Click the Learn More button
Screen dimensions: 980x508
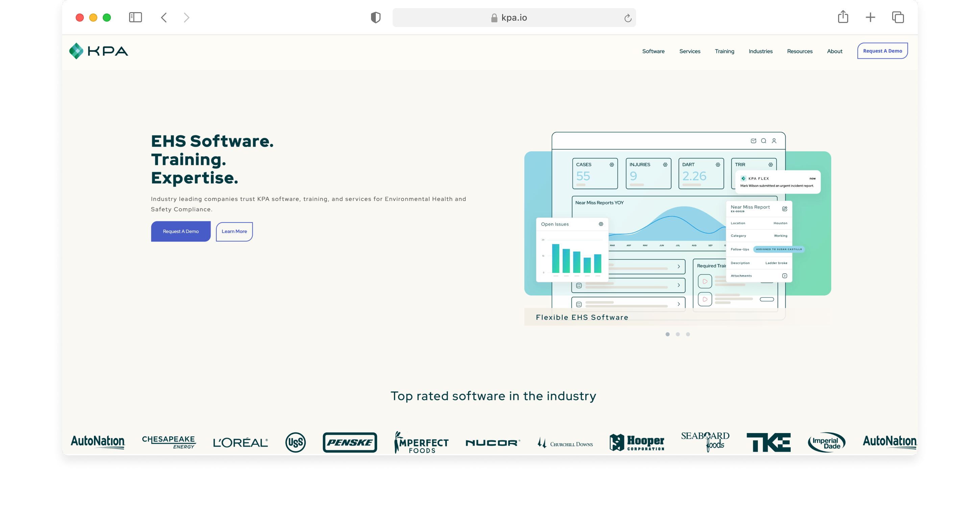click(x=234, y=231)
